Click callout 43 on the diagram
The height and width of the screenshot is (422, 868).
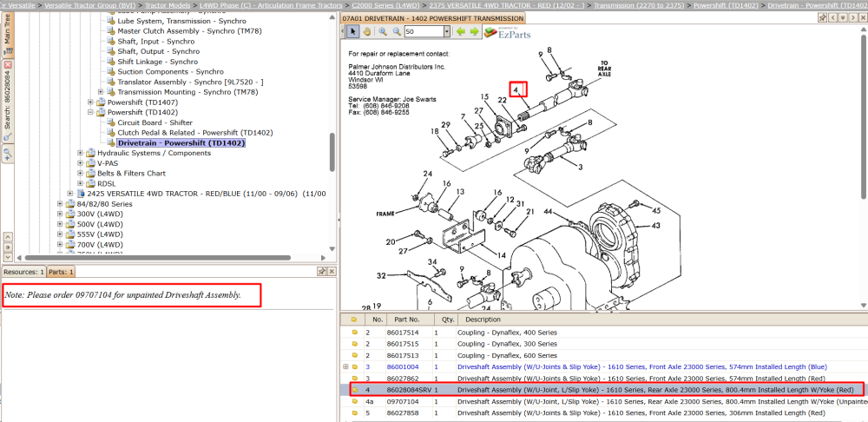click(655, 226)
